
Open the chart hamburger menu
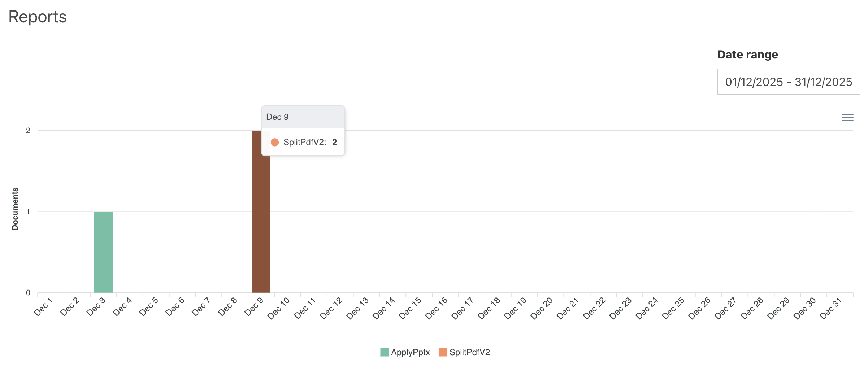pyautogui.click(x=847, y=117)
